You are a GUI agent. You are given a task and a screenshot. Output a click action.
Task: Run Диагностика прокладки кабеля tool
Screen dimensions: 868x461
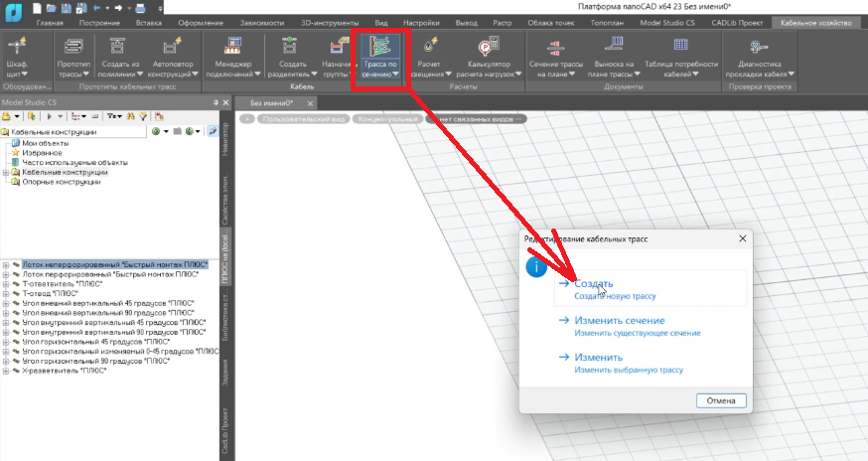coord(759,57)
